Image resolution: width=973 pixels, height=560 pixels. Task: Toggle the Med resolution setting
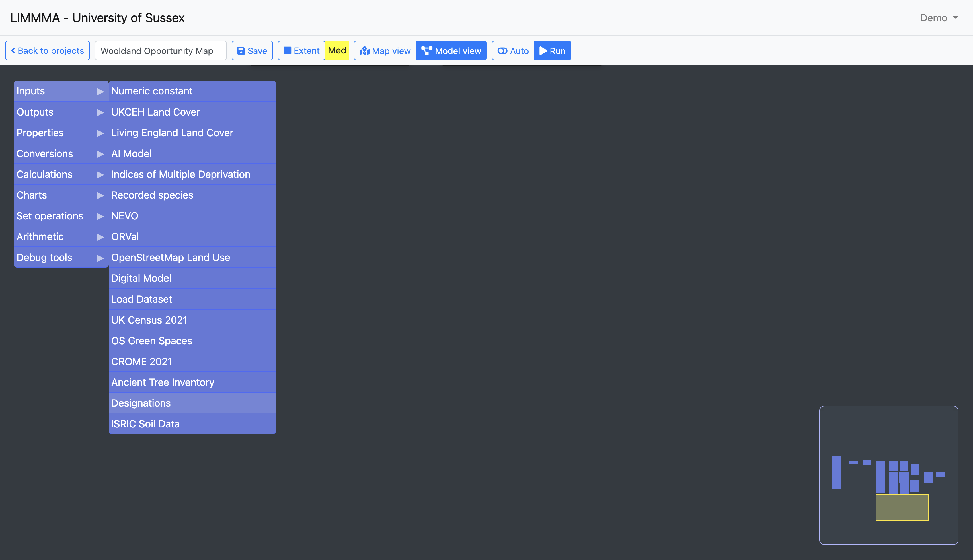point(337,50)
